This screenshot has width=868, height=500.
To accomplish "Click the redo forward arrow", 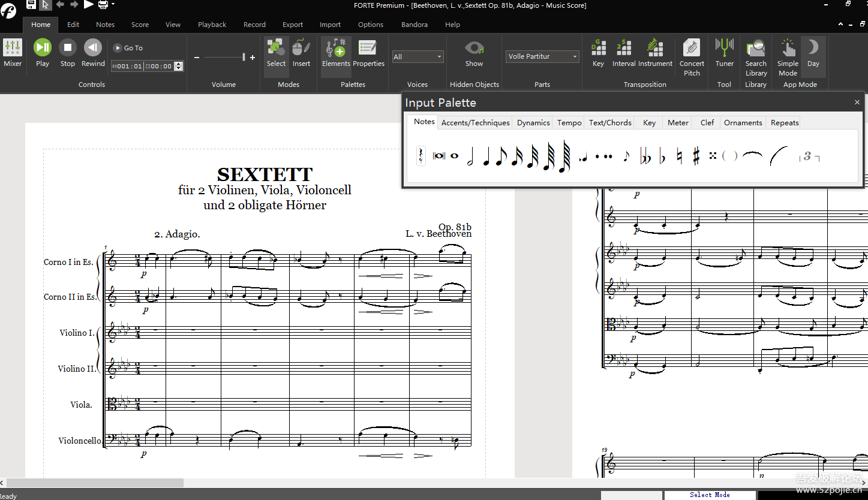I will coord(74,5).
